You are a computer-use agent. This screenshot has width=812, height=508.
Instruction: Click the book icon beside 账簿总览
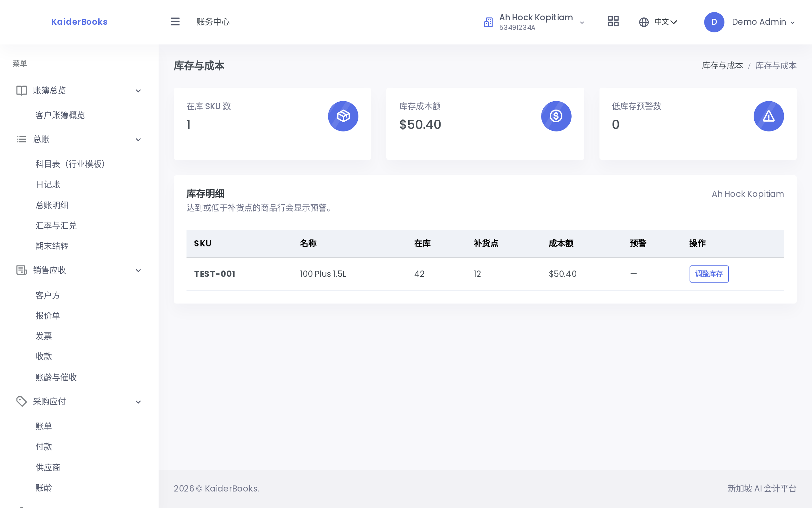pyautogui.click(x=22, y=90)
